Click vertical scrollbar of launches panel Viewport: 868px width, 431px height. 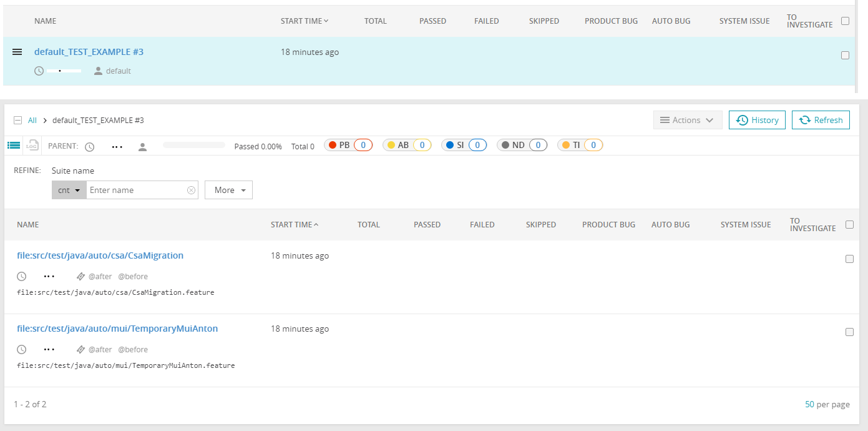coord(857,47)
